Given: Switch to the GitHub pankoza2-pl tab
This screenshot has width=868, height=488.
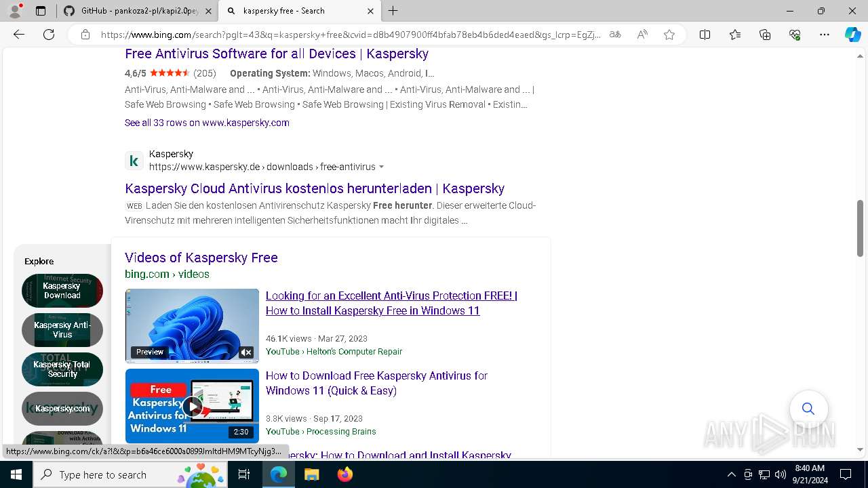Looking at the screenshot, I should (x=137, y=11).
